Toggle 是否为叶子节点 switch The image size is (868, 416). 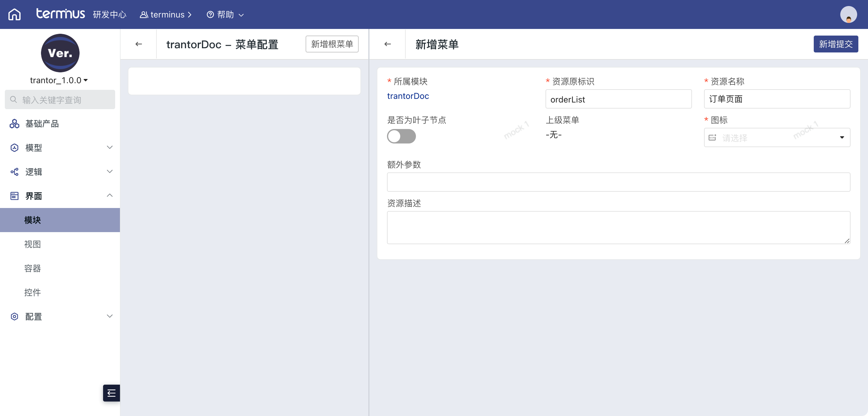(x=401, y=136)
